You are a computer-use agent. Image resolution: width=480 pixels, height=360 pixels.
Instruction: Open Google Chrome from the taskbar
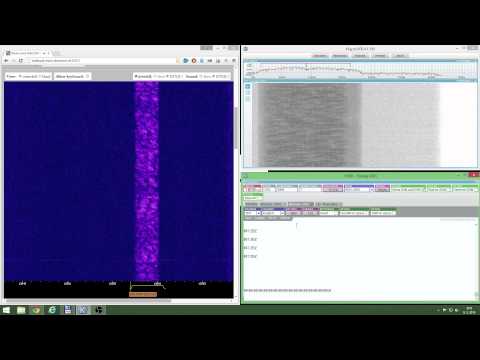(x=36, y=310)
